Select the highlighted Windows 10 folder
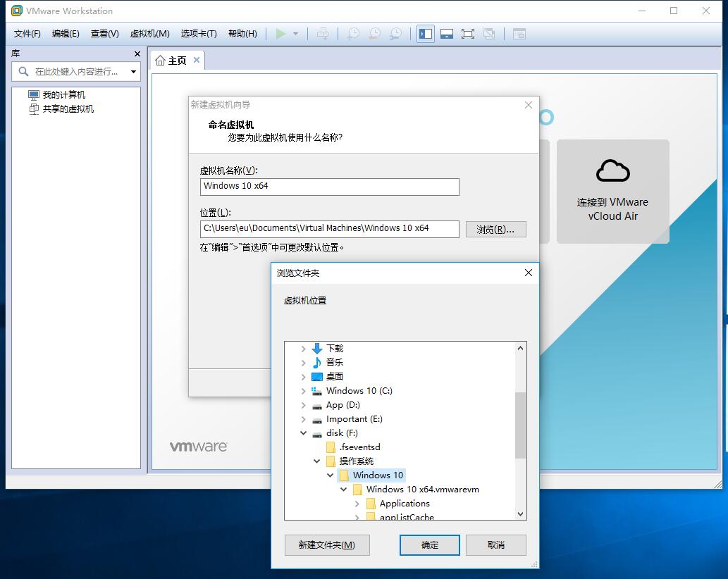Viewport: 728px width, 579px height. 378,475
